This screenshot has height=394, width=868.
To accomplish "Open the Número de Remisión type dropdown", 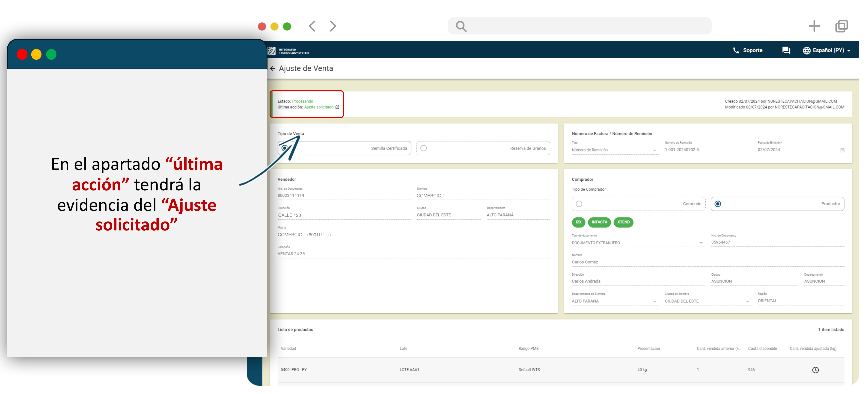I will [x=654, y=150].
